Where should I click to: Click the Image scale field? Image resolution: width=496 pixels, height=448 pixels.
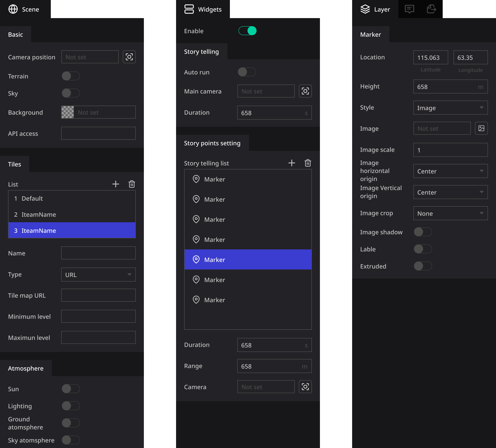[x=451, y=150]
